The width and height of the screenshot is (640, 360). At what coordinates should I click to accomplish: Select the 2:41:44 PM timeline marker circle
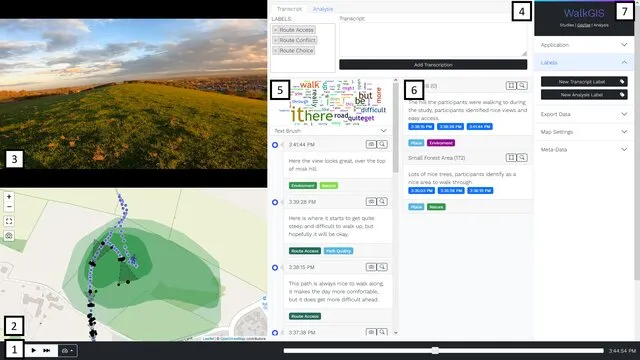click(275, 145)
